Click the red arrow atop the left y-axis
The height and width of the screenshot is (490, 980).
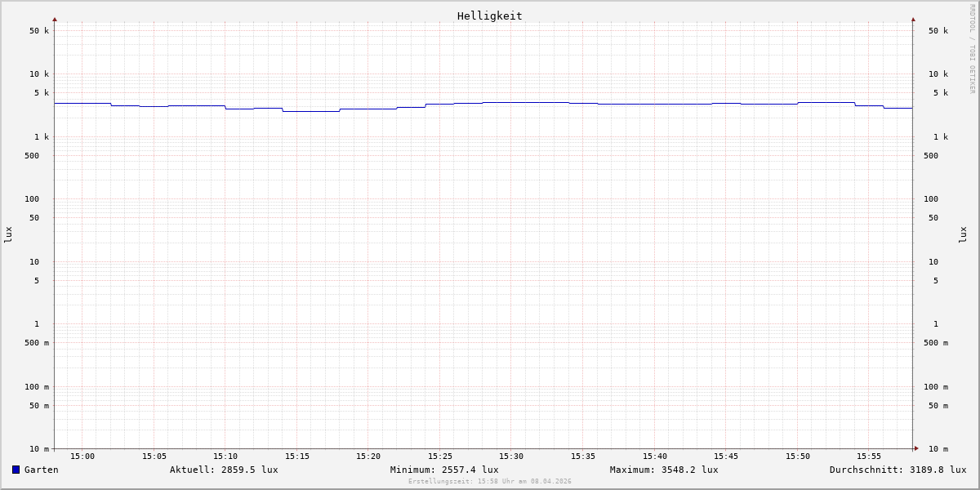click(55, 19)
